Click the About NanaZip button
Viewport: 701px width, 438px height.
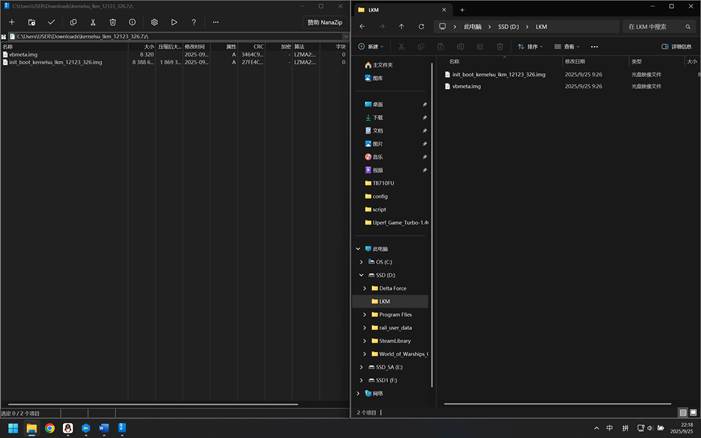coord(325,22)
